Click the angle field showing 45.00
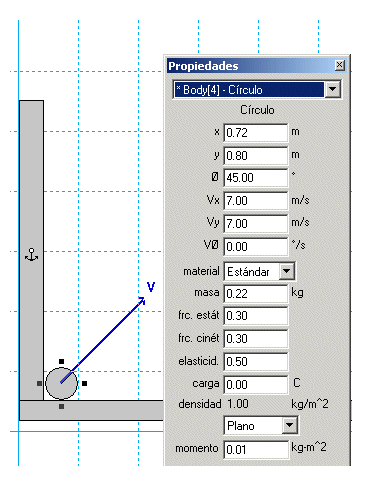 255,178
